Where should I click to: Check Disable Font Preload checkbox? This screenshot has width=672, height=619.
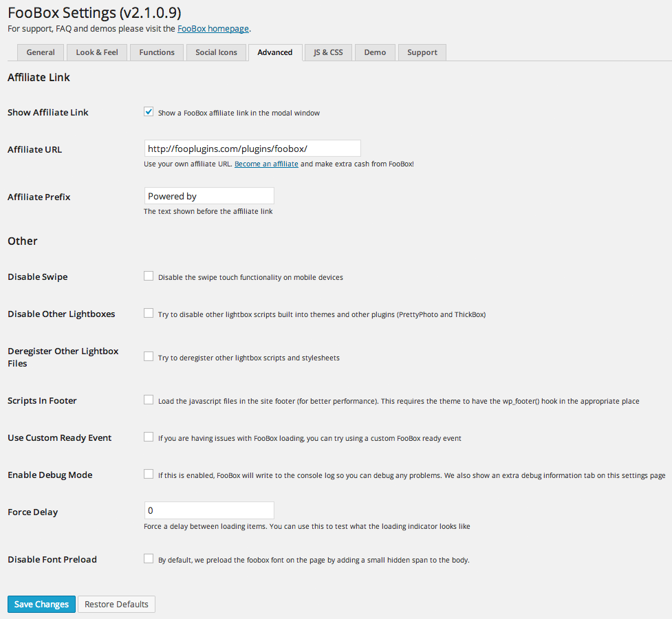click(149, 558)
